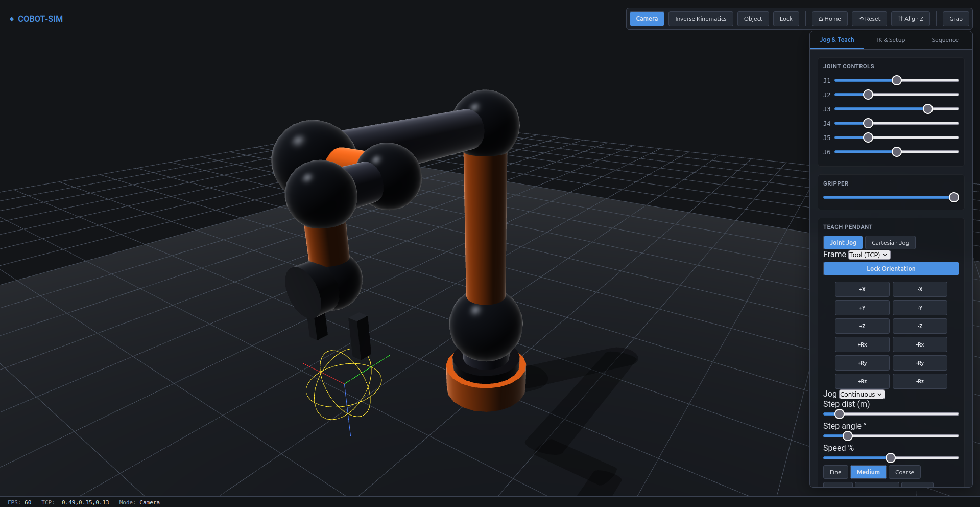Align view to Z axis
980x507 pixels.
(x=911, y=19)
